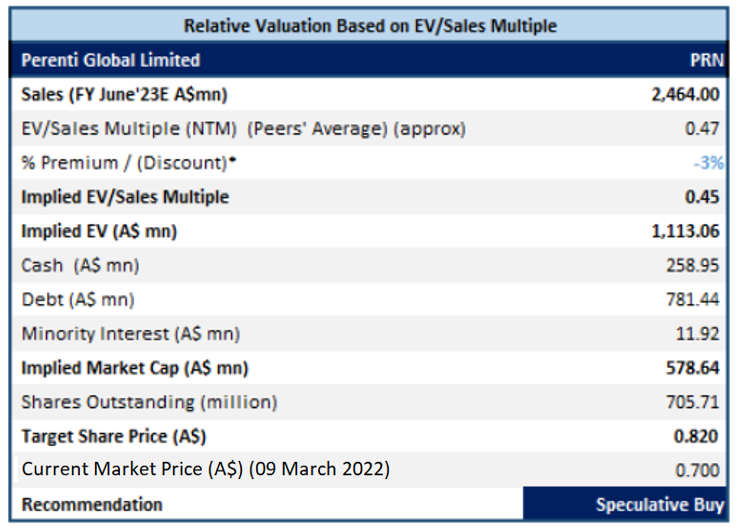Select the 'Minority Interest (A$ mn)' label

[x=131, y=334]
